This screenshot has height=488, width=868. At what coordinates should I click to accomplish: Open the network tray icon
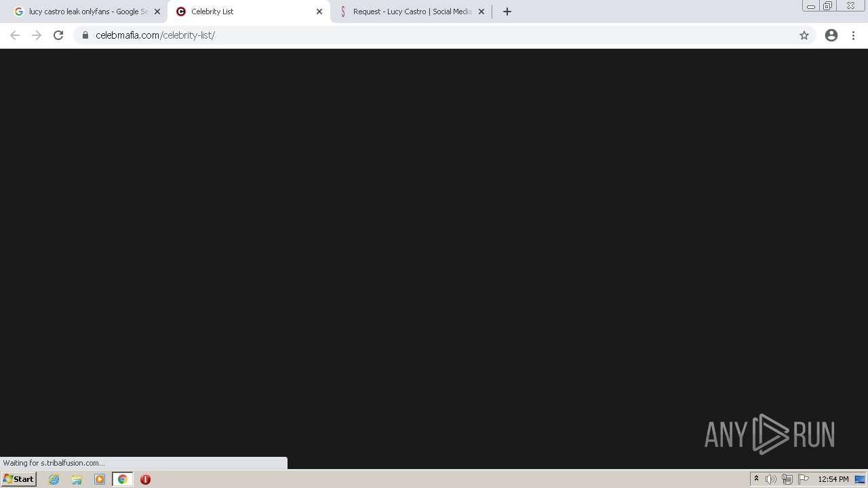click(x=787, y=479)
